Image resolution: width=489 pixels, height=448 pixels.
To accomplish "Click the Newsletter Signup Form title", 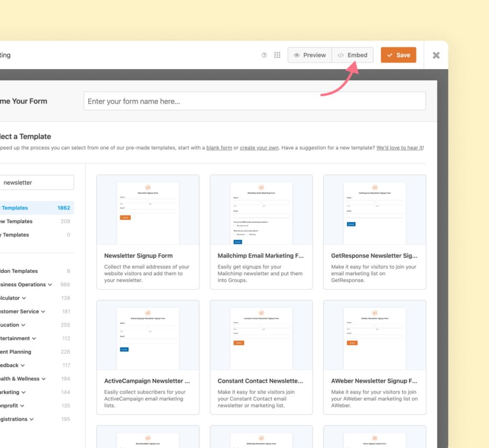I will coord(138,255).
